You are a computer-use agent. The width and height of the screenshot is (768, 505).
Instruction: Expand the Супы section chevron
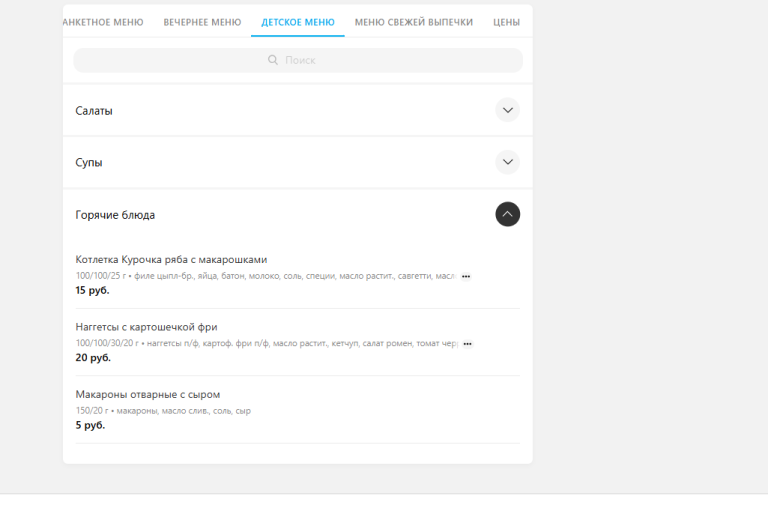[507, 162]
